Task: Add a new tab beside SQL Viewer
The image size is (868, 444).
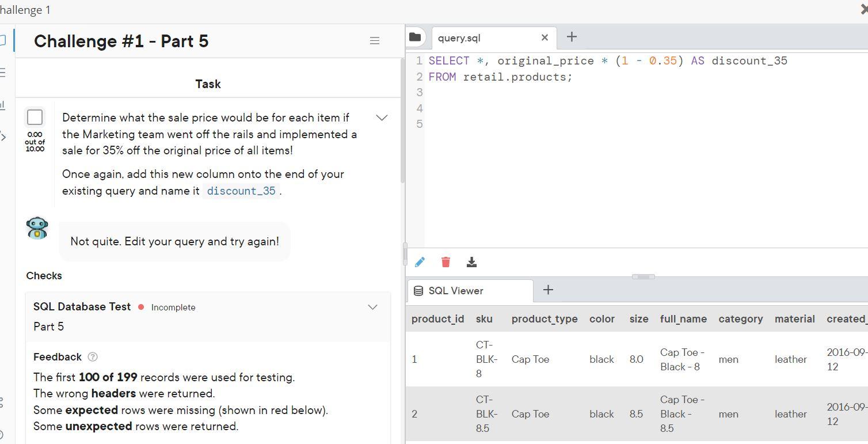Action: [x=548, y=290]
